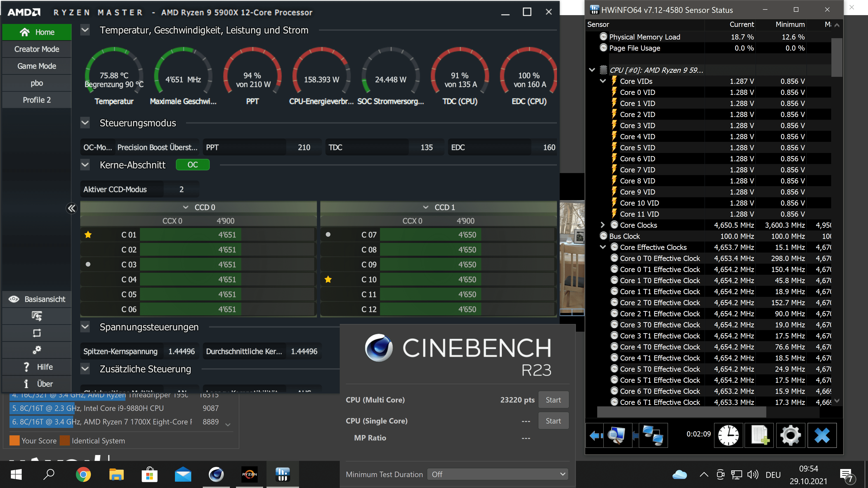Collapse the Steuerungsmodus section
The image size is (868, 488).
coord(85,123)
